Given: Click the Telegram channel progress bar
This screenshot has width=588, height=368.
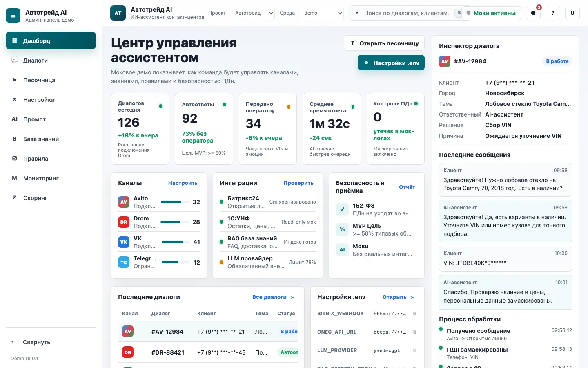Looking at the screenshot, I should click(x=176, y=262).
